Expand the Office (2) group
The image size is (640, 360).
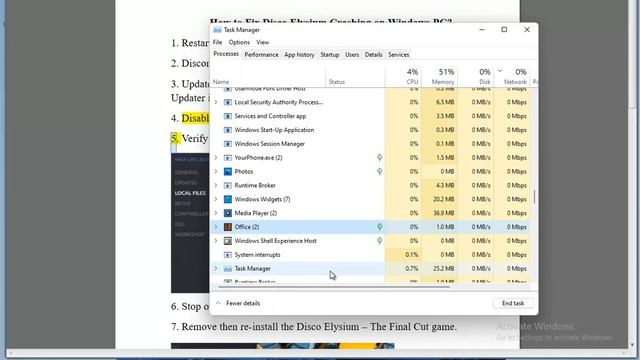216,227
